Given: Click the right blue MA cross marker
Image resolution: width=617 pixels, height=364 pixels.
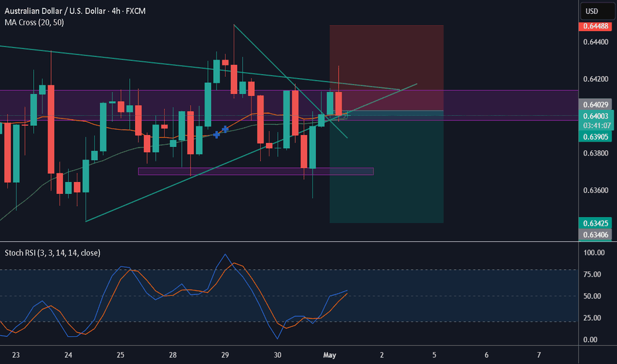Looking at the screenshot, I should pos(225,129).
